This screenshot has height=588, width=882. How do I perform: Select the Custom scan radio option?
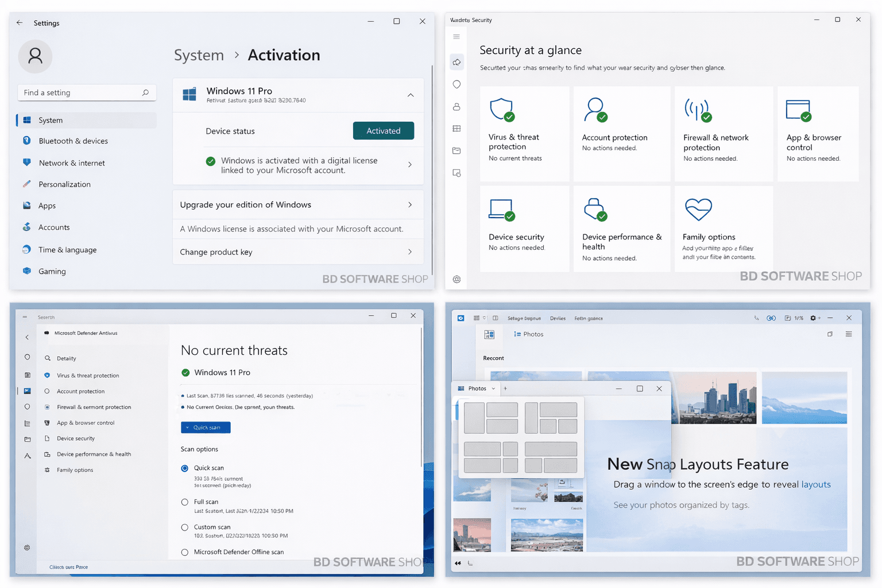point(185,527)
